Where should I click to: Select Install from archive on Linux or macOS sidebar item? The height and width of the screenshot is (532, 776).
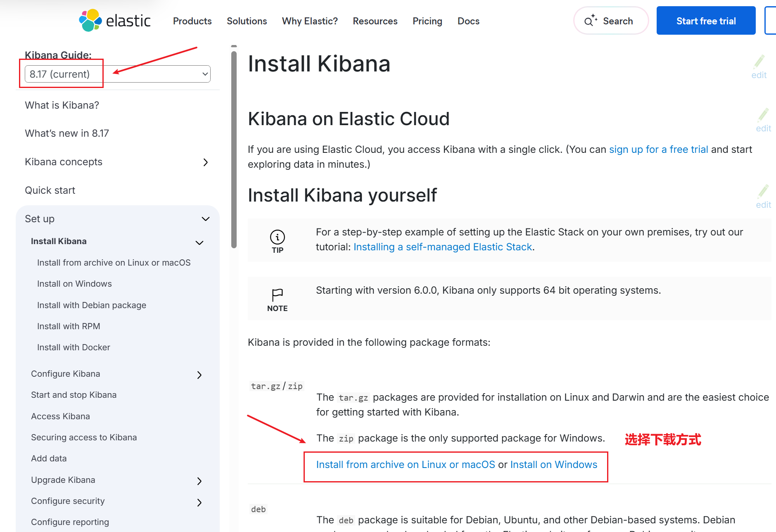(114, 263)
